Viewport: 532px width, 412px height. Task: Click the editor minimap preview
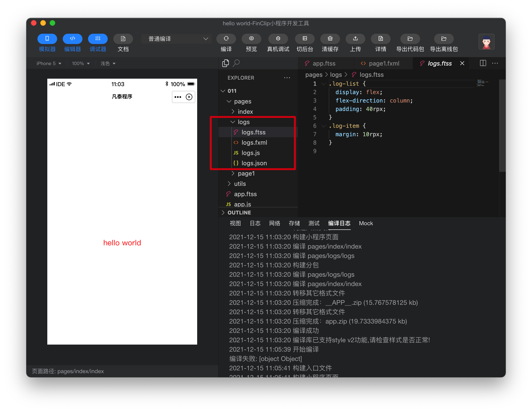tap(483, 83)
